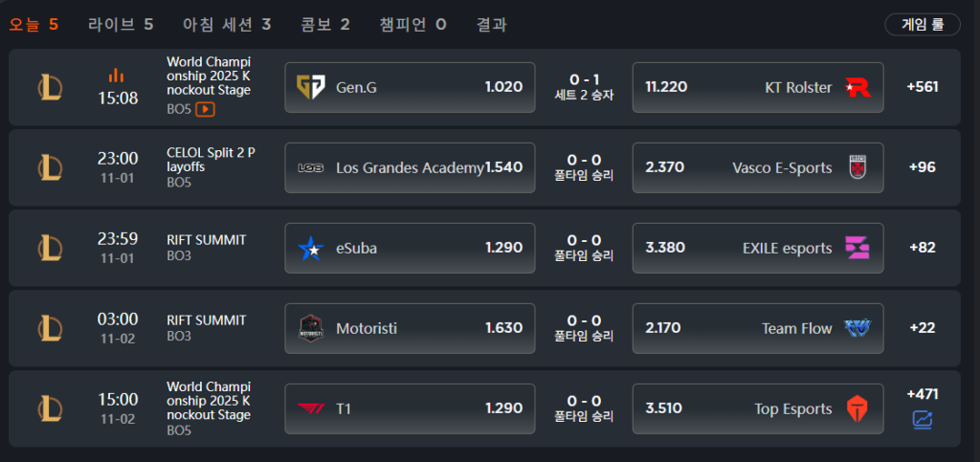Select the 결과 tab
The image size is (980, 462).
point(492,24)
